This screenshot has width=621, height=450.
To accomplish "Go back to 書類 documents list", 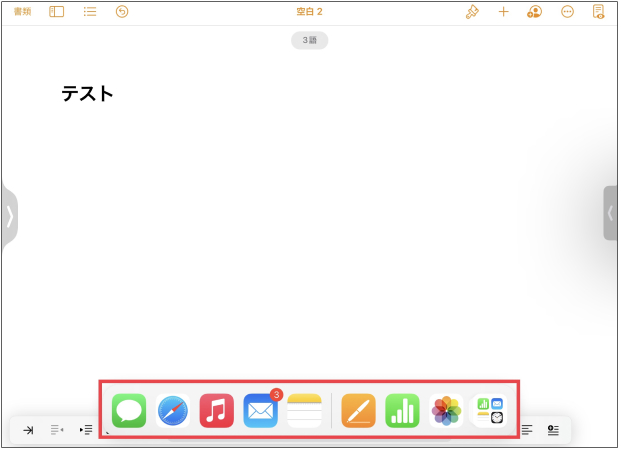I will pos(22,11).
